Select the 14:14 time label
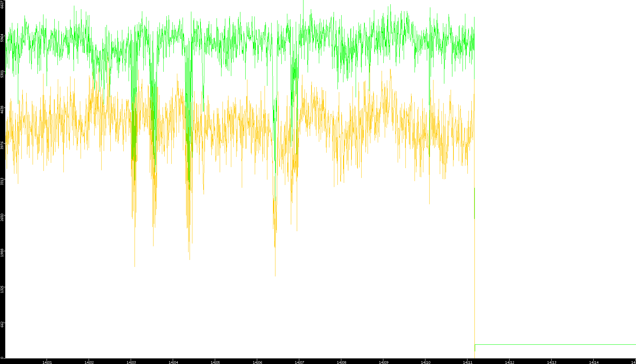Screen dimensions: 636x364 [594, 362]
